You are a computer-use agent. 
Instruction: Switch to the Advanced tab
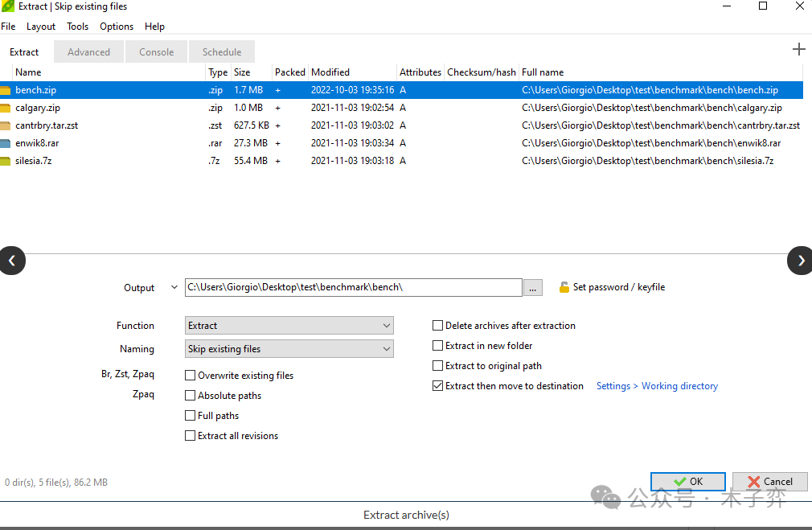[88, 52]
